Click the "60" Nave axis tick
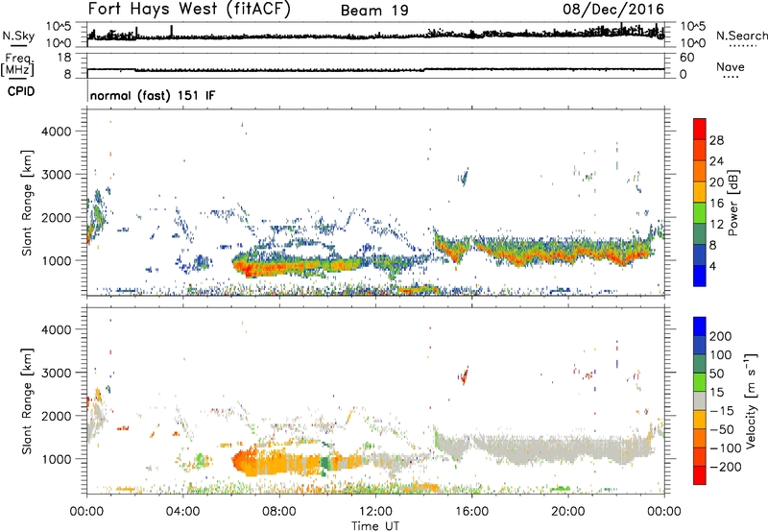 click(x=687, y=58)
